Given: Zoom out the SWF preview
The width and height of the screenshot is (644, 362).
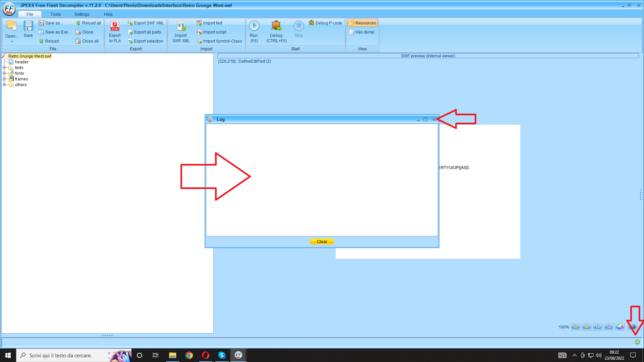Looking at the screenshot, I should tap(587, 327).
